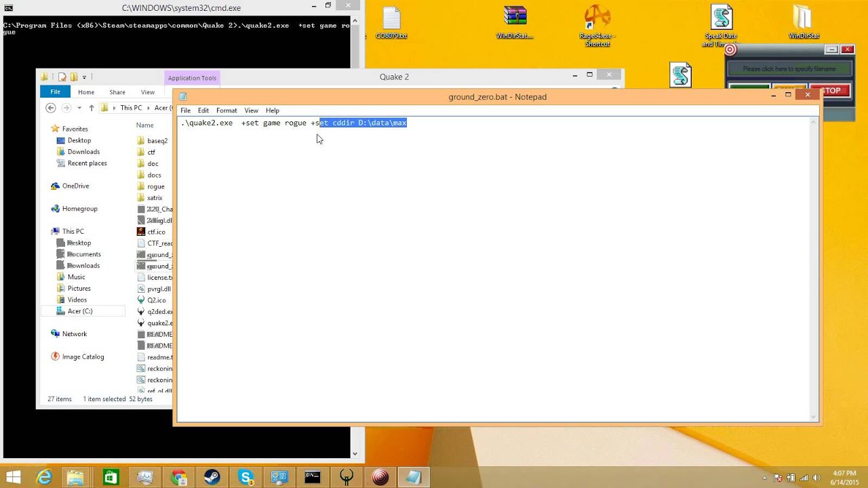Click the specify filename field in recorder
Viewport: 868px width, 488px height.
point(789,68)
